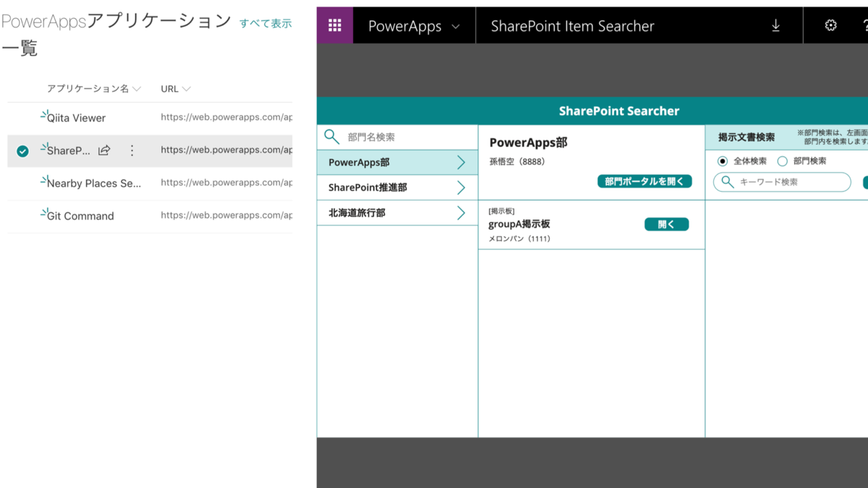This screenshot has width=868, height=488.
Task: Click the Git Command URL cell
Action: point(226,215)
